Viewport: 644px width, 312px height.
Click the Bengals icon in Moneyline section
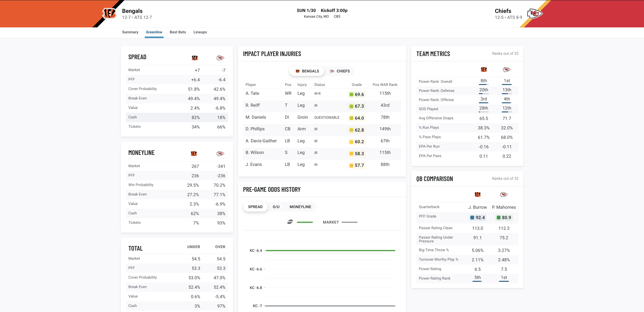193,153
